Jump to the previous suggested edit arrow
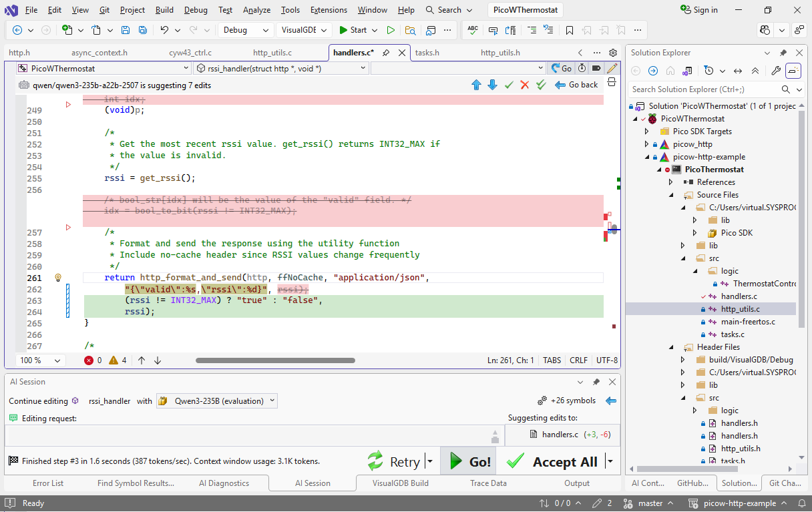This screenshot has height=512, width=812. [x=476, y=85]
